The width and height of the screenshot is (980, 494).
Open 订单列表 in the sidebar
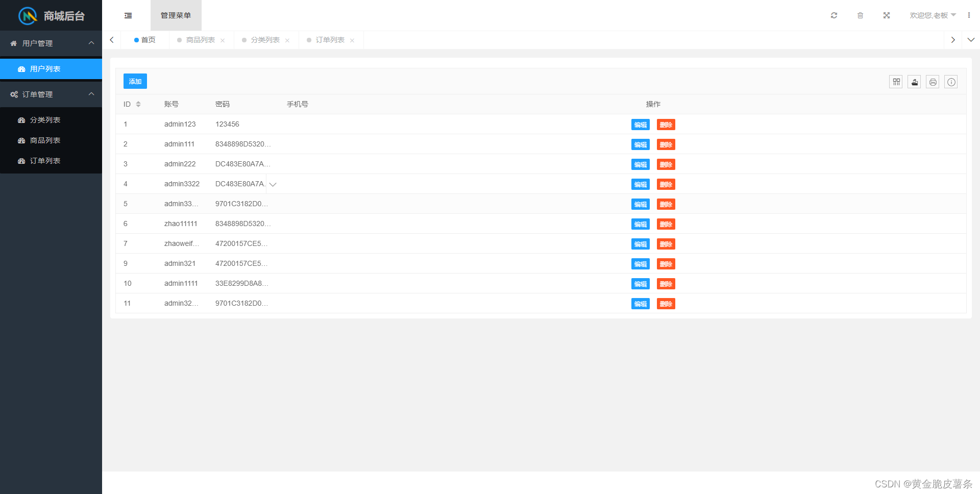click(x=51, y=161)
